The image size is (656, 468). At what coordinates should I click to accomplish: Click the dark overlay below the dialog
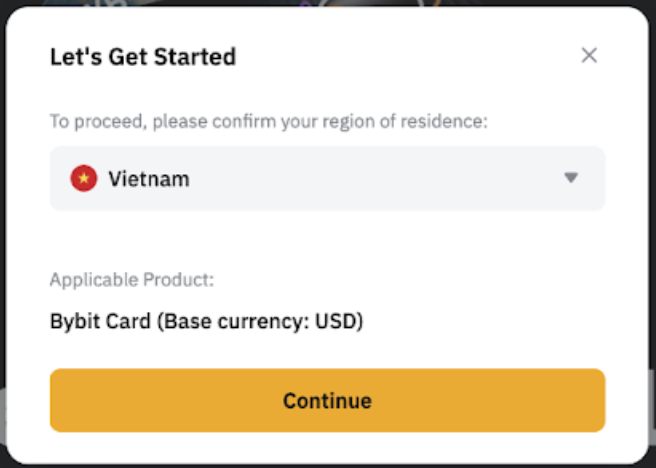[328, 465]
